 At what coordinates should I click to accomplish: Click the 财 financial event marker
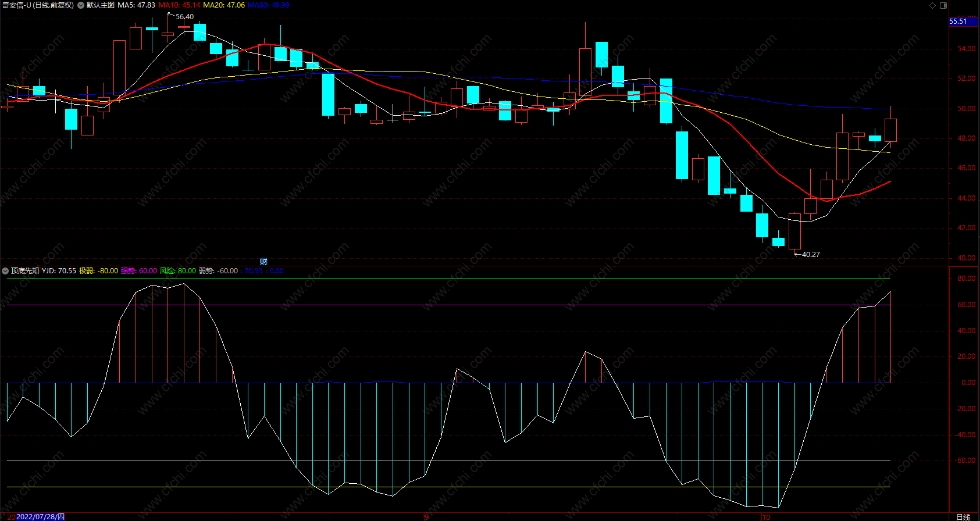(263, 262)
